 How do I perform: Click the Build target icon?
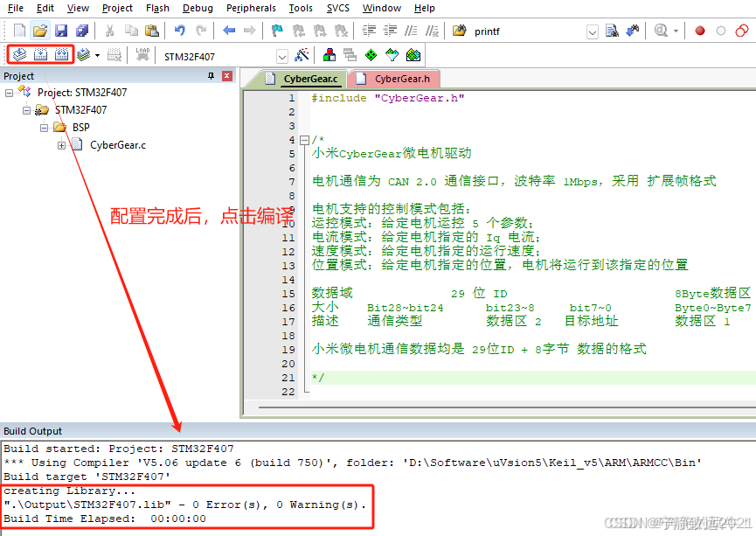[x=40, y=54]
